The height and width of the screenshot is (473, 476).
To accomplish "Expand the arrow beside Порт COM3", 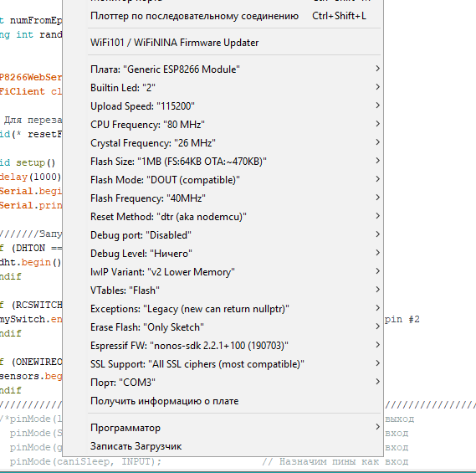I will tap(377, 382).
